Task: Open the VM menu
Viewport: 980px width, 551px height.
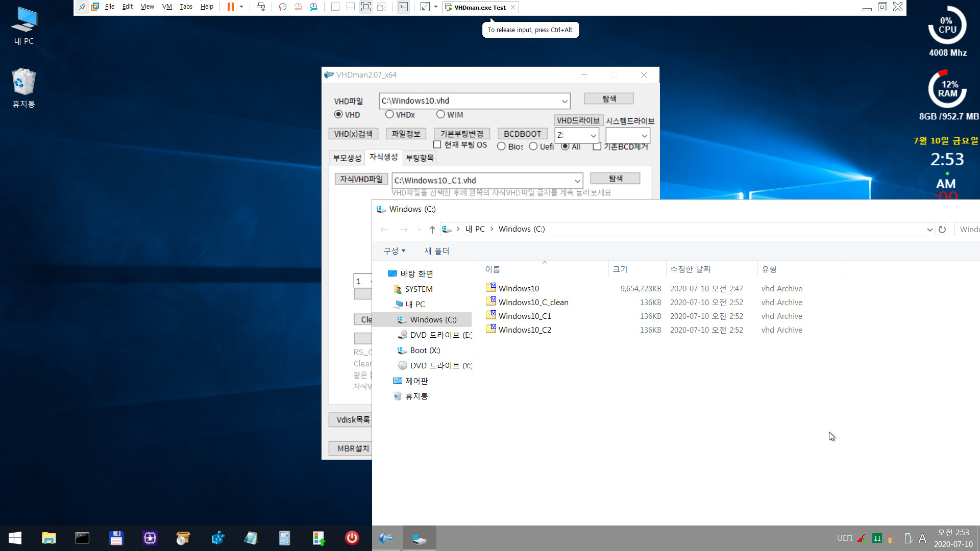Action: coord(167,7)
